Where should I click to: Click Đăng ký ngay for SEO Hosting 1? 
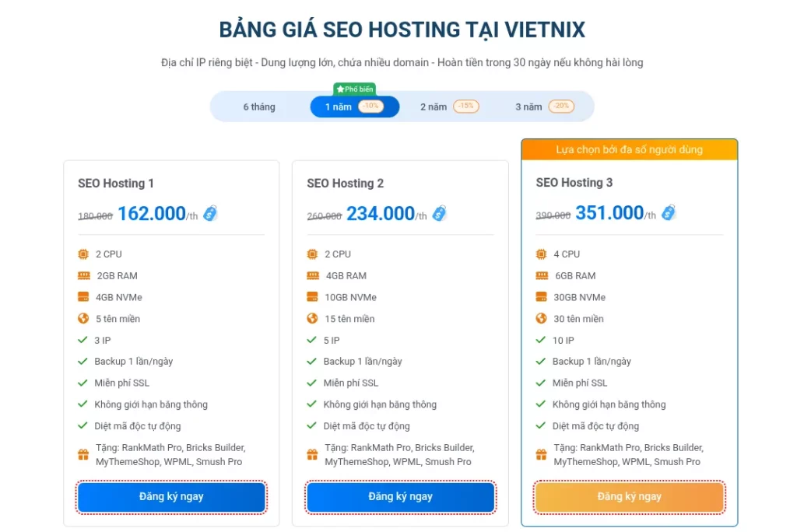point(171,496)
